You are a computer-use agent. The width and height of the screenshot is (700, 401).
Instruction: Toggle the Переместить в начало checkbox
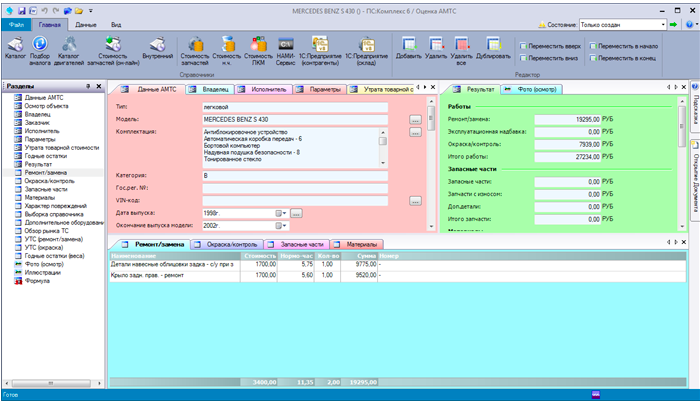click(591, 46)
